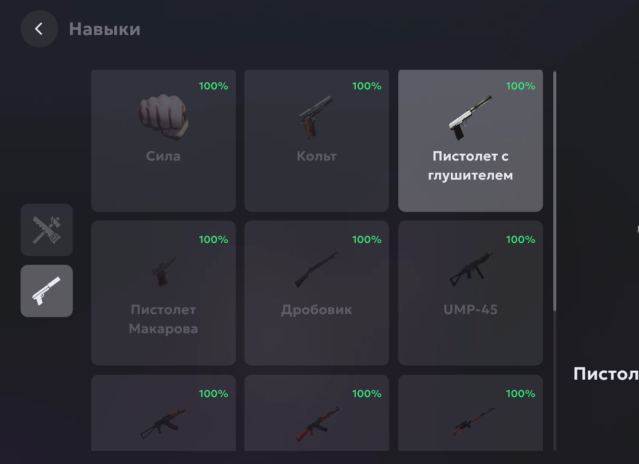
Task: Go back using the arrow button
Action: [39, 29]
